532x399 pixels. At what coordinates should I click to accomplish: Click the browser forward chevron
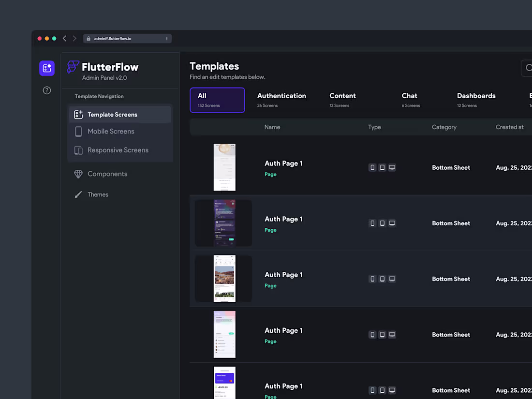point(74,38)
